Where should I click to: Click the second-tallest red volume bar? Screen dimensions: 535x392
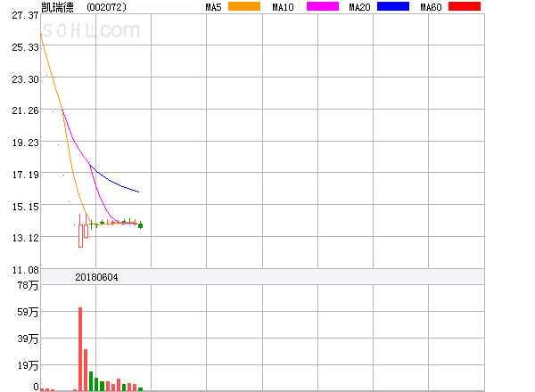(x=86, y=370)
